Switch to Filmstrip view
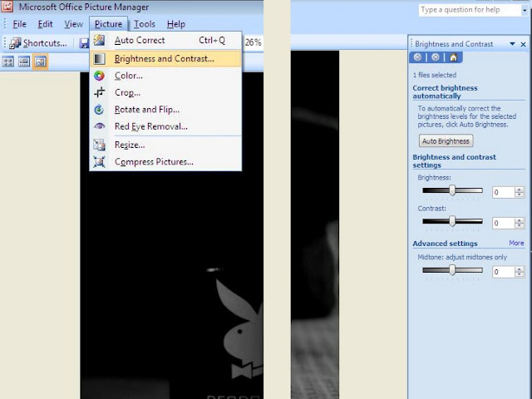Viewport: 532px width, 399px height. coord(24,62)
